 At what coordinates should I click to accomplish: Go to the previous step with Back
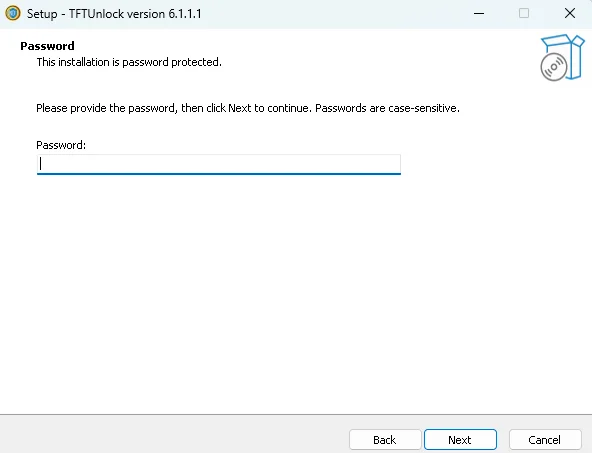[385, 440]
